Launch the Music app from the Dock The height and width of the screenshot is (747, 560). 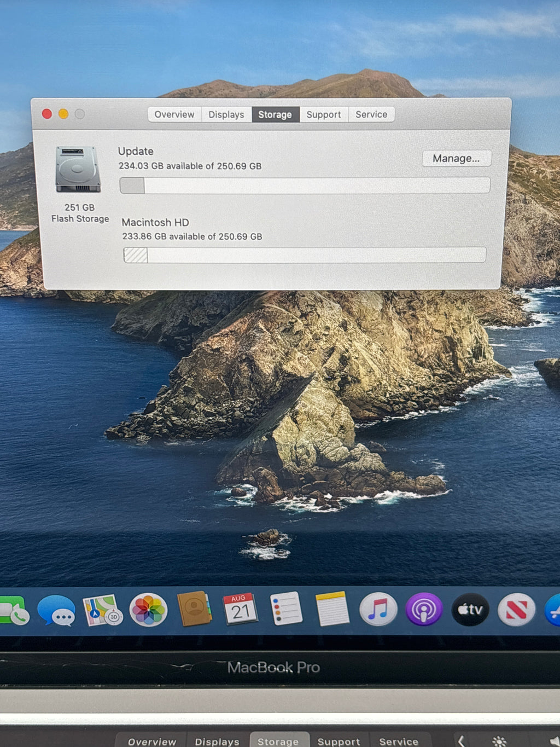378,609
